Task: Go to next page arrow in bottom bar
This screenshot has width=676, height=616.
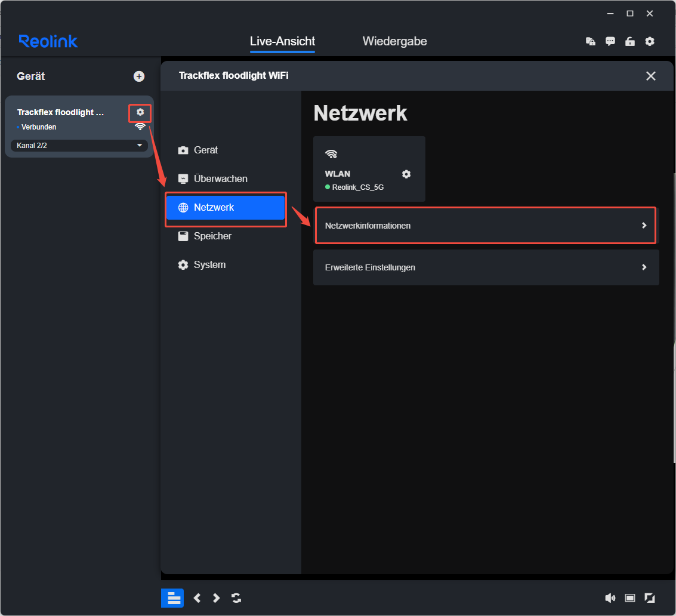Action: (x=217, y=598)
